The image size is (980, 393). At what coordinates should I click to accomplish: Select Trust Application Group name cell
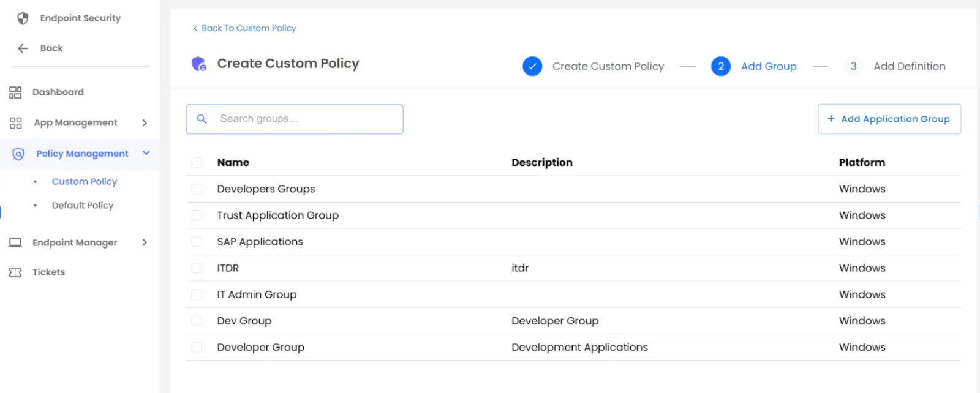[x=277, y=215]
